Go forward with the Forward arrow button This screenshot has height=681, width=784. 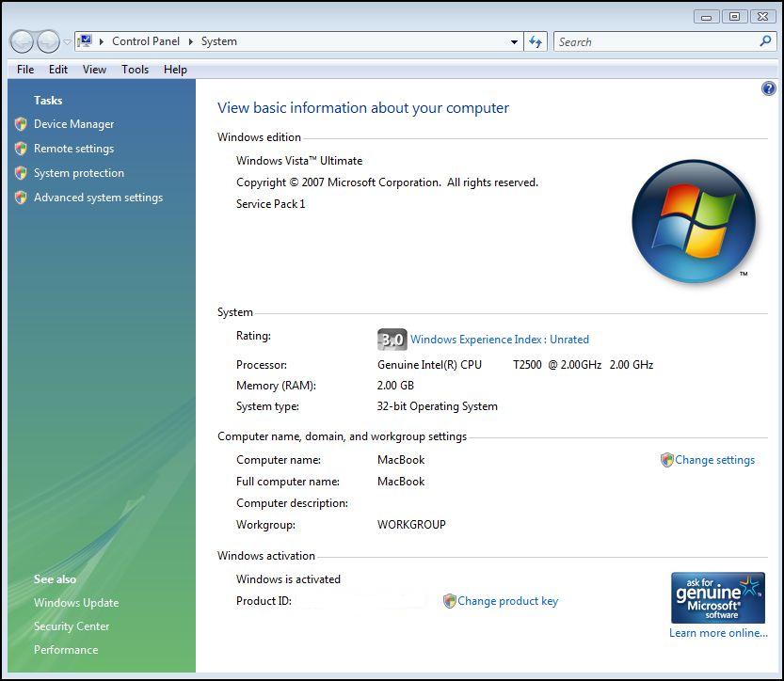coord(49,41)
